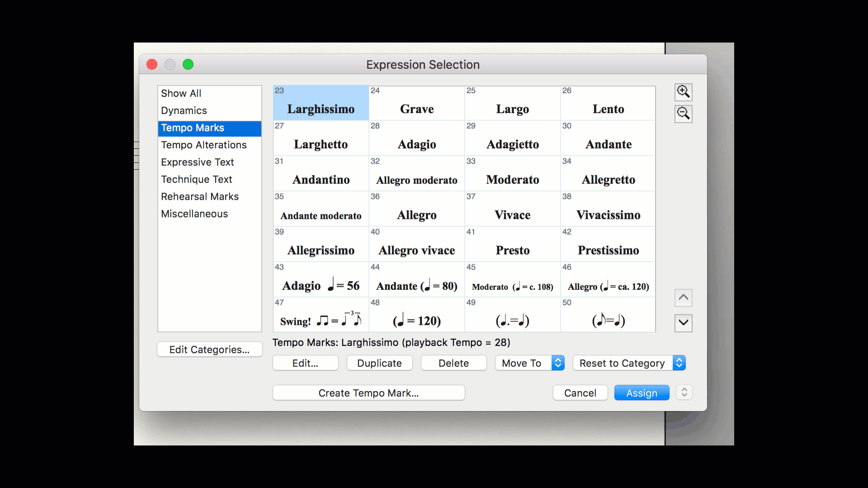Select the Grave expression
Image resolution: width=868 pixels, height=488 pixels.
coord(417,103)
